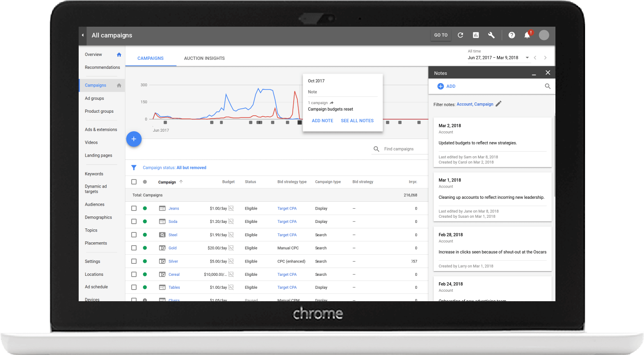Collapse the left navigation with the arrow
Image resolution: width=644 pixels, height=355 pixels.
coord(83,35)
